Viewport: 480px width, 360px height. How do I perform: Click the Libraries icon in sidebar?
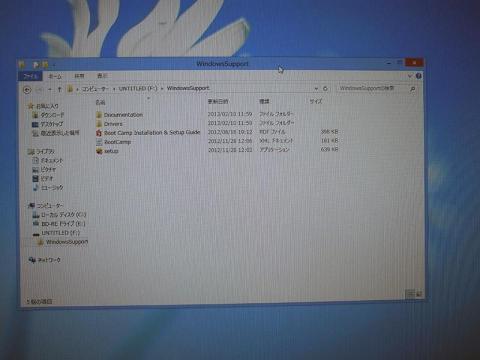click(31, 152)
